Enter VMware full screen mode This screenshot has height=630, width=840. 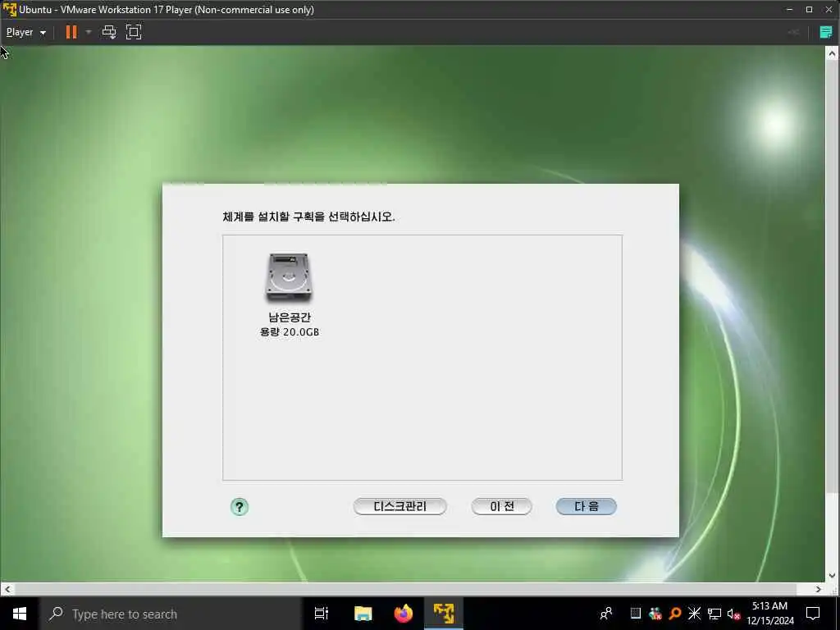[x=134, y=32]
